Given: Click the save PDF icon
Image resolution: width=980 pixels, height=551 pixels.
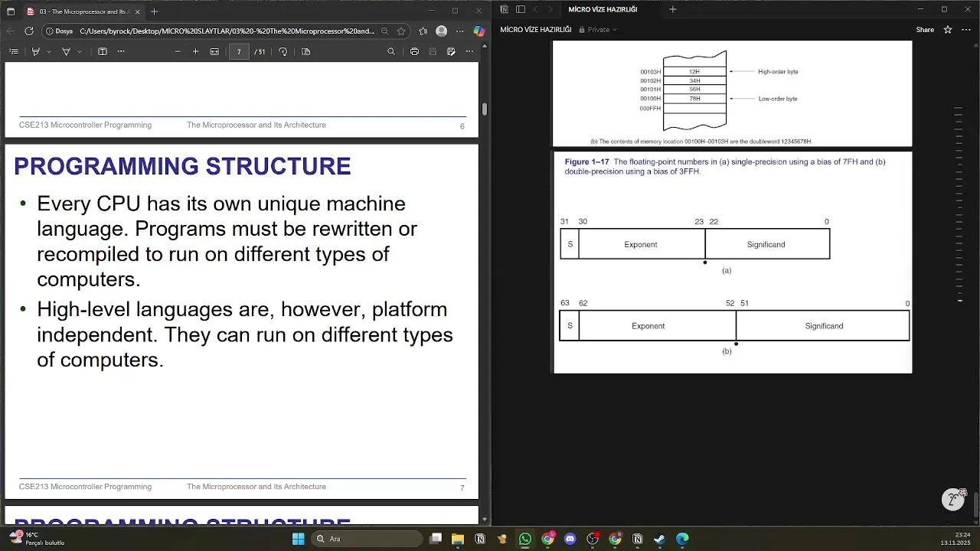Looking at the screenshot, I should 433,51.
